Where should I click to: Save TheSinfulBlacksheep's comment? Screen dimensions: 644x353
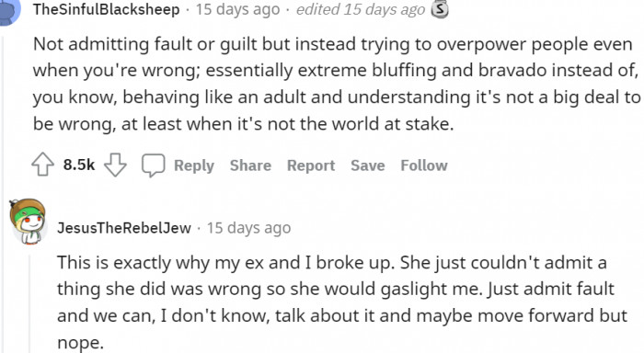[368, 165]
